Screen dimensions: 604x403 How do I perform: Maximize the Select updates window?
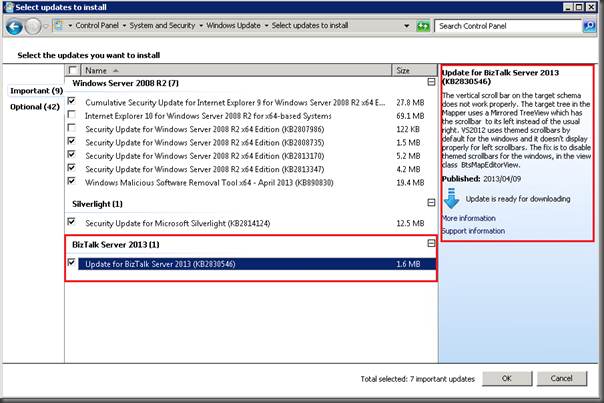[579, 7]
